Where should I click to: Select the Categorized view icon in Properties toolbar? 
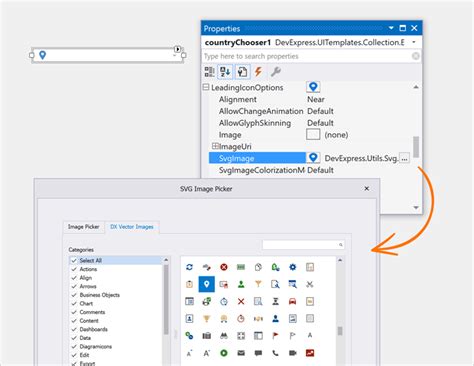(209, 71)
